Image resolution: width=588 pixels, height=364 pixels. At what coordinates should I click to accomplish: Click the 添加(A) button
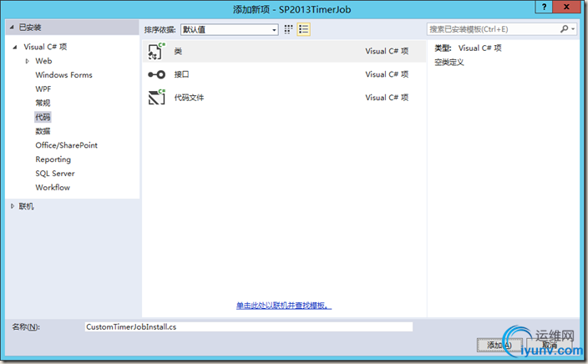(x=499, y=345)
